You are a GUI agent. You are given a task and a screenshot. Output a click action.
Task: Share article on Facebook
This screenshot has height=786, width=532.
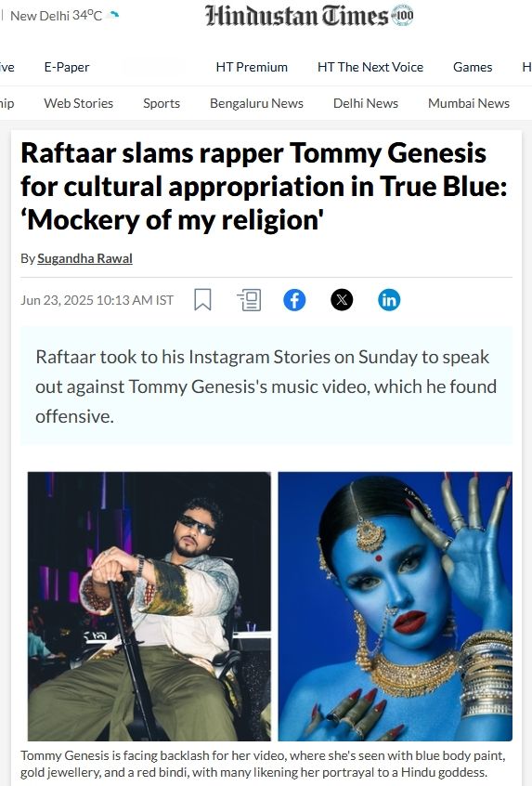click(294, 300)
